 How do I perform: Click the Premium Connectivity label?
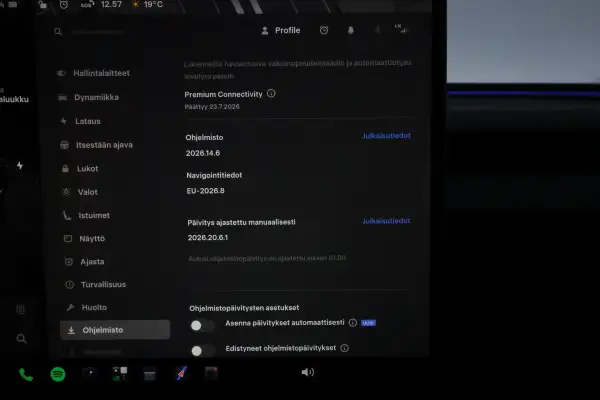click(223, 94)
